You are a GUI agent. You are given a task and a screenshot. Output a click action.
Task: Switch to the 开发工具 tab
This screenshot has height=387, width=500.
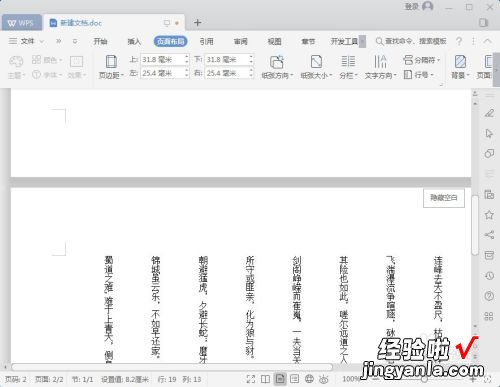pyautogui.click(x=344, y=41)
